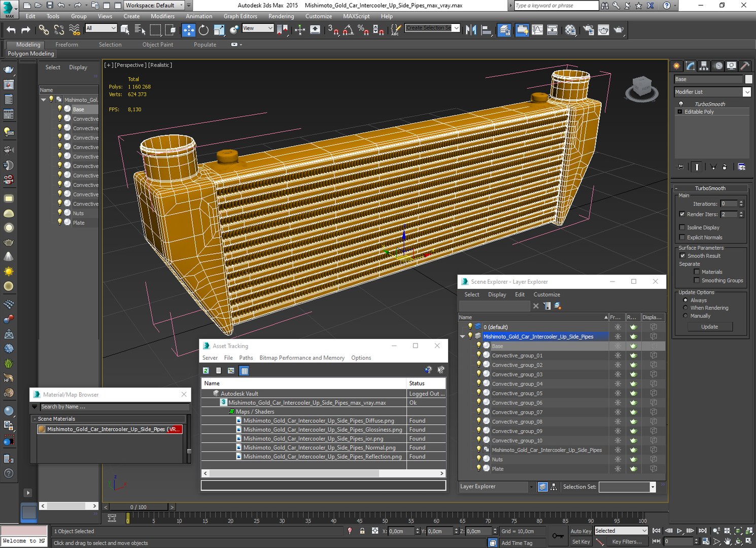Image resolution: width=756 pixels, height=548 pixels.
Task: Select the Always update option
Action: (x=685, y=300)
